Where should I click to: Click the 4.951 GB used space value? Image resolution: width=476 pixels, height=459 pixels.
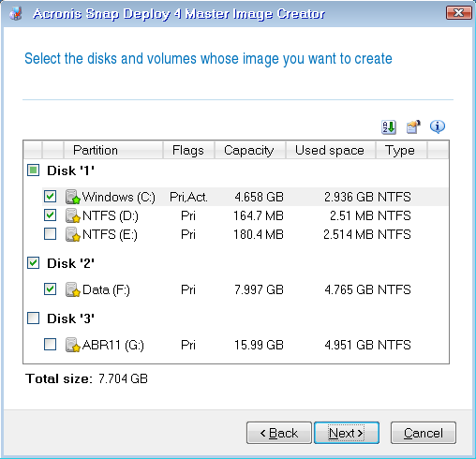(349, 345)
